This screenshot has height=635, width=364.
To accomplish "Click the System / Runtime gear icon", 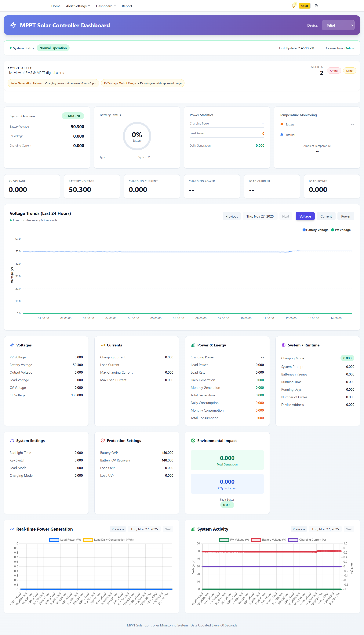I will click(x=283, y=345).
